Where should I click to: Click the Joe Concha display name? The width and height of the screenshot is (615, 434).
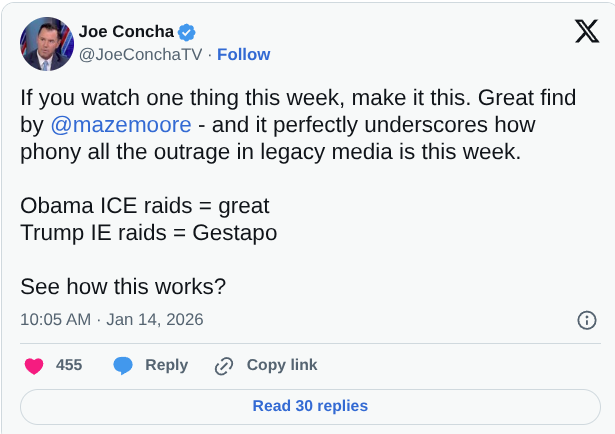tap(127, 32)
